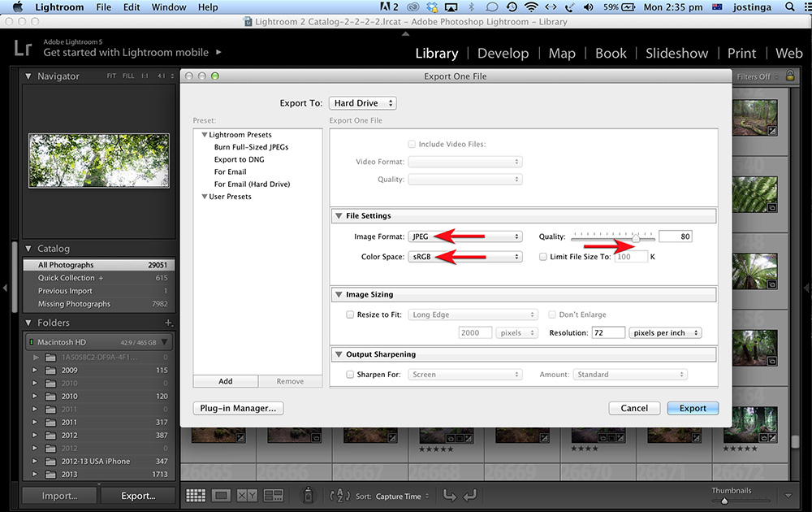Open the Print module
Image resolution: width=812 pixels, height=512 pixels.
741,53
